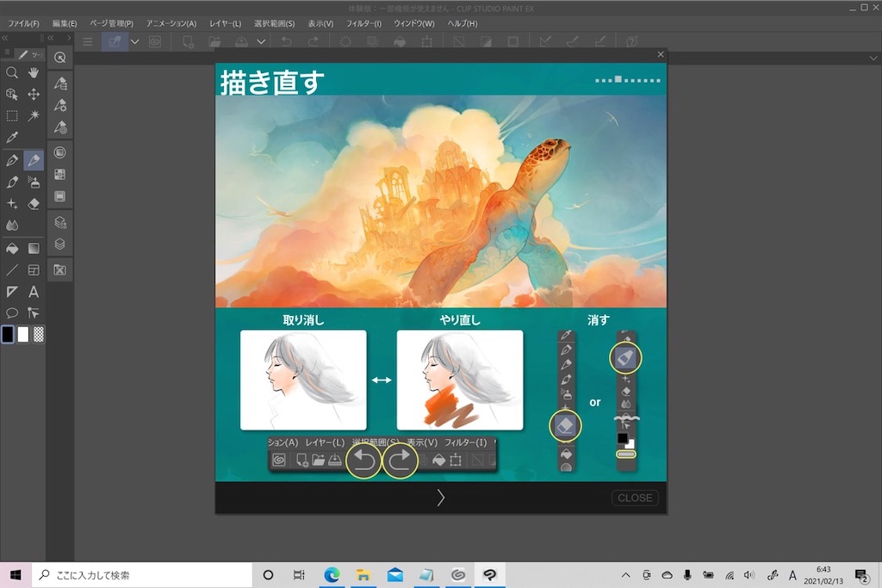Select the Hand move tool
The image size is (882, 588).
click(x=34, y=72)
